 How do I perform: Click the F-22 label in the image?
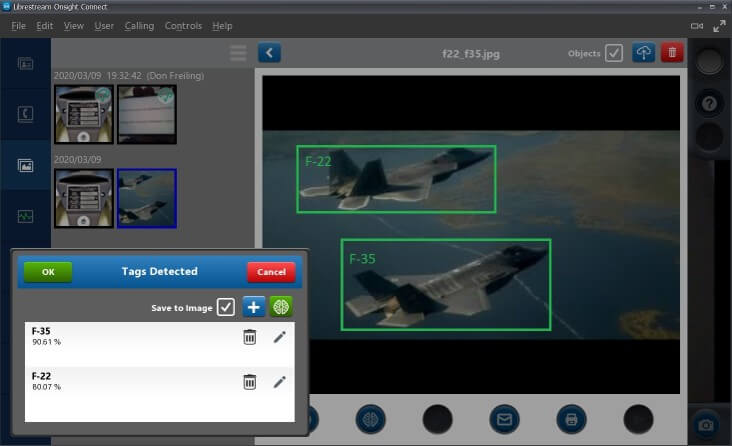(318, 162)
